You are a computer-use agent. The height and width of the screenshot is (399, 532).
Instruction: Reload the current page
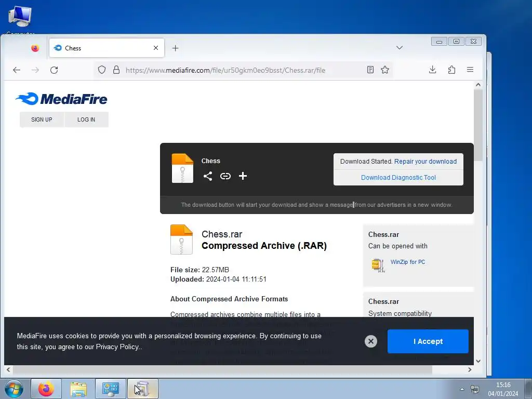tap(54, 70)
